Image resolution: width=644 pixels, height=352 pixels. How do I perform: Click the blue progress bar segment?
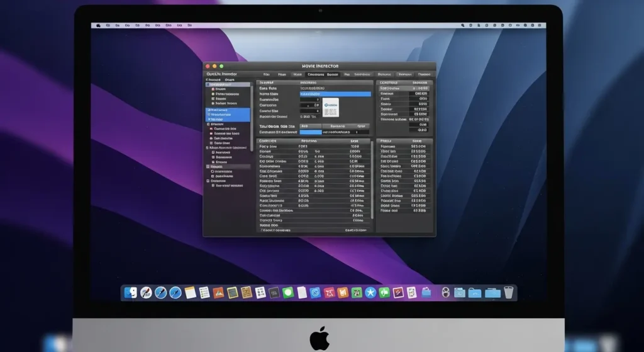tap(311, 132)
